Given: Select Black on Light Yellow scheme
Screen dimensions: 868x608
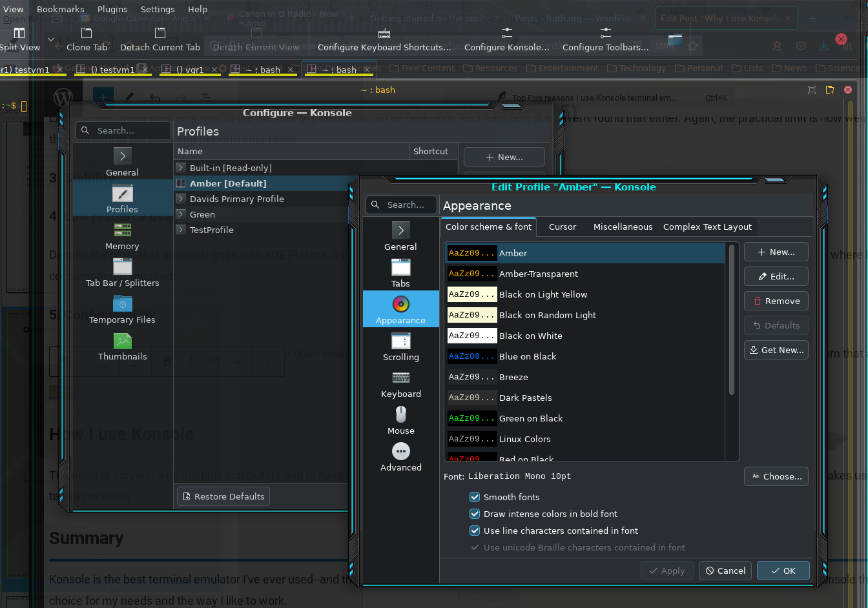Looking at the screenshot, I should 585,294.
